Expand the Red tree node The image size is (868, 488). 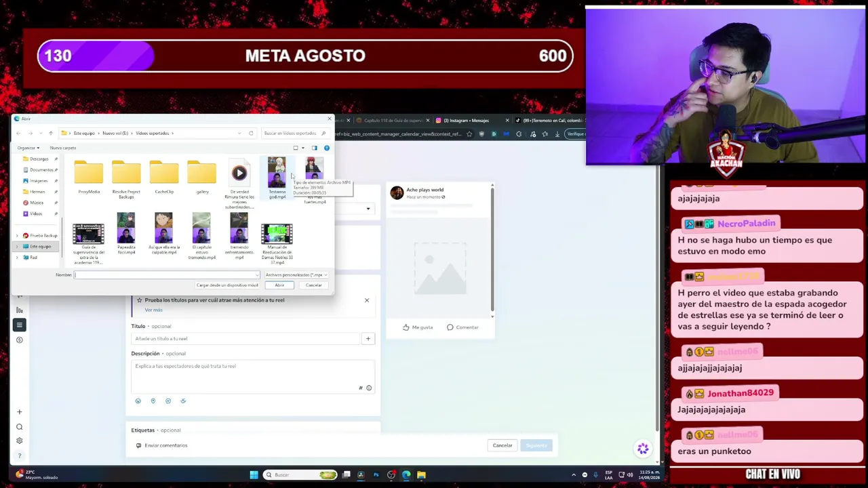pos(17,257)
